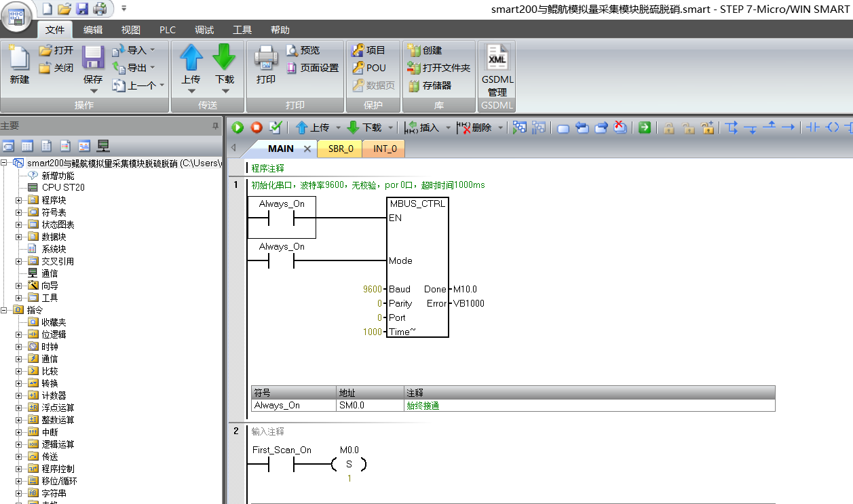
Task: Click the 预览 preview button
Action: (303, 50)
